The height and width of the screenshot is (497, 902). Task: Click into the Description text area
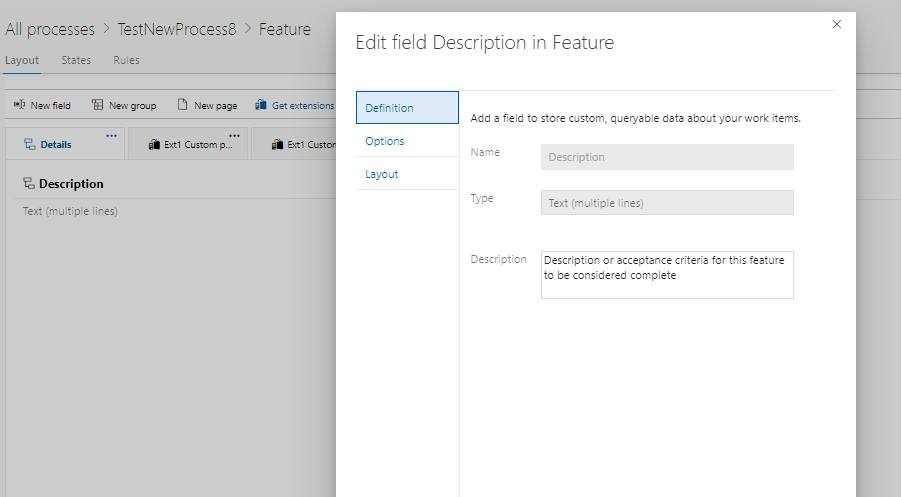667,275
